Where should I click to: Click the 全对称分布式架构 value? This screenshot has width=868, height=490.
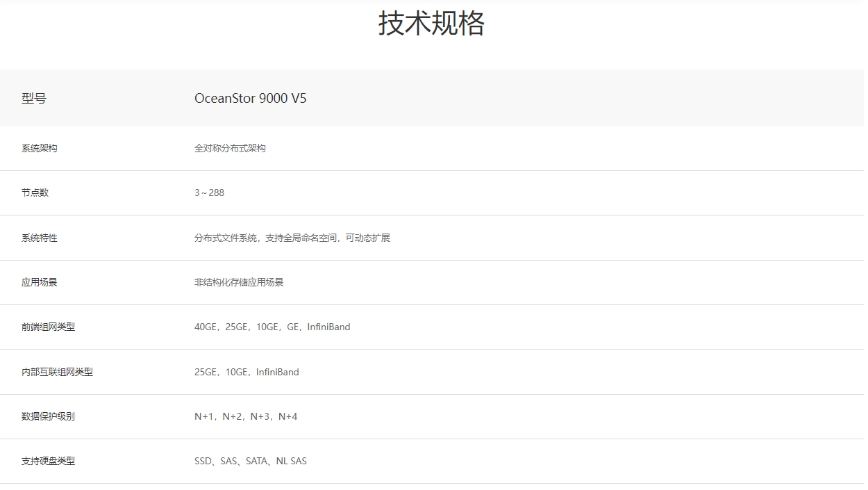click(x=230, y=148)
